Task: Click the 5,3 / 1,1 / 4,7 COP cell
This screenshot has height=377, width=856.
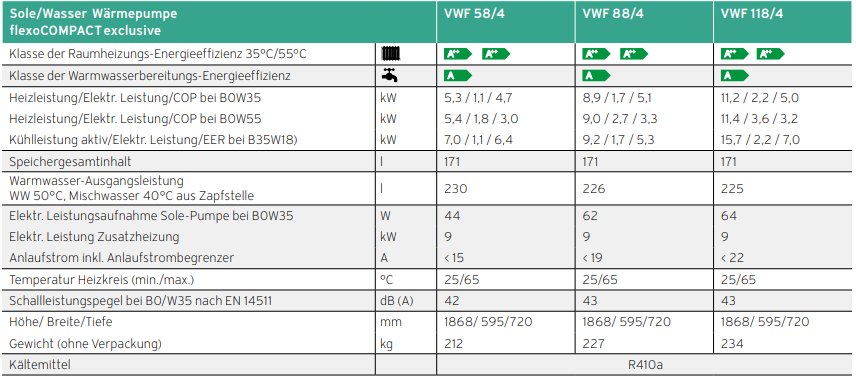Action: 479,98
